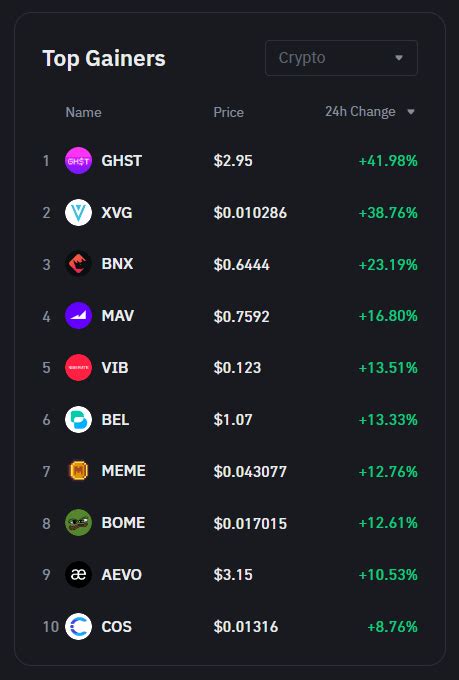
Task: Sort by 24h Change arrow
Action: (x=411, y=112)
